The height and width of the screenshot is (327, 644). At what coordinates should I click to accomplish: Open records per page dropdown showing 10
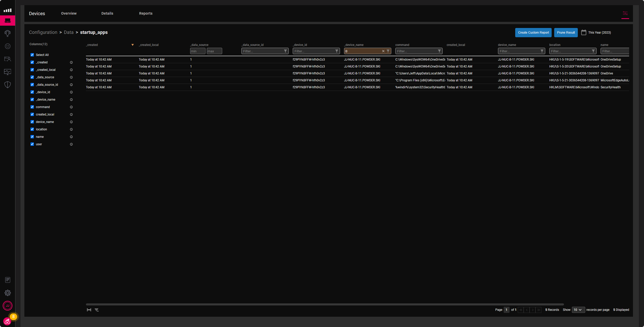click(578, 310)
